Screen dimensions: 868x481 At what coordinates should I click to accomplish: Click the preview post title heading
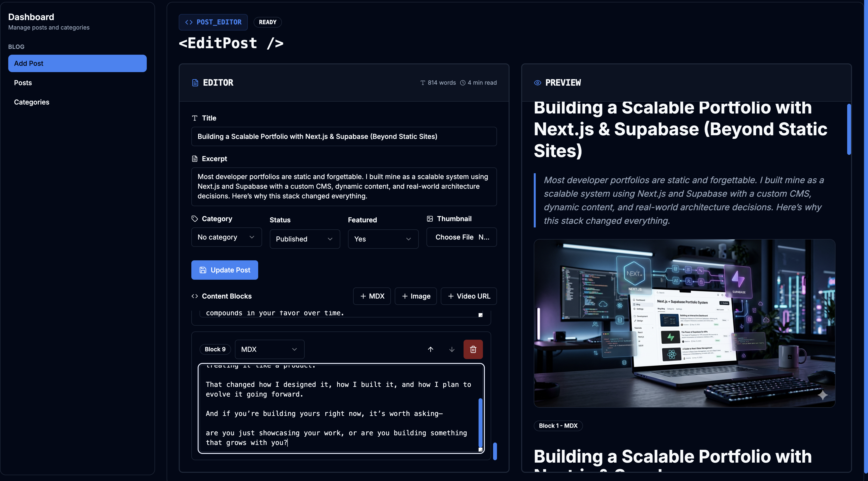pos(680,130)
